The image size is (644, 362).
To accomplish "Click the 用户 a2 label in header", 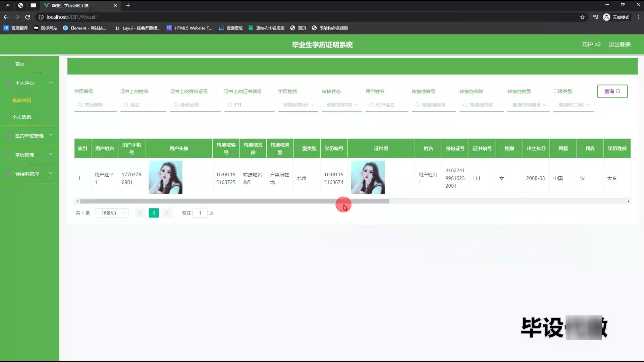I will point(591,45).
